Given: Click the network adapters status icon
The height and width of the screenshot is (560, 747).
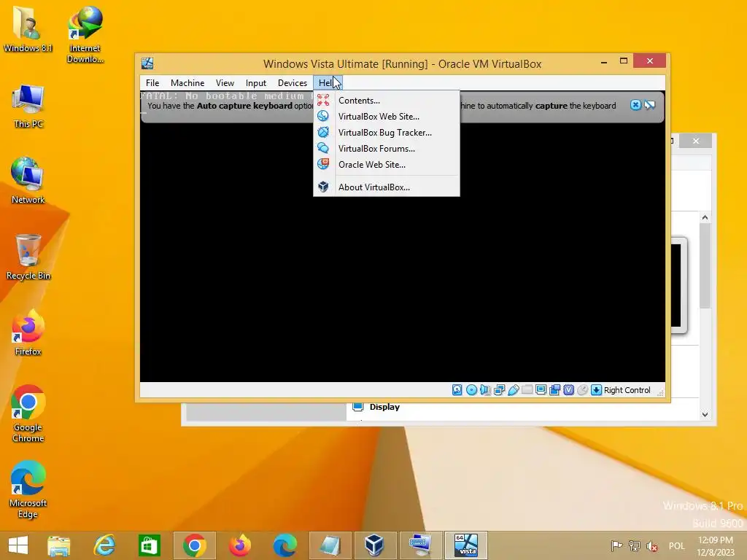Looking at the screenshot, I should (499, 390).
